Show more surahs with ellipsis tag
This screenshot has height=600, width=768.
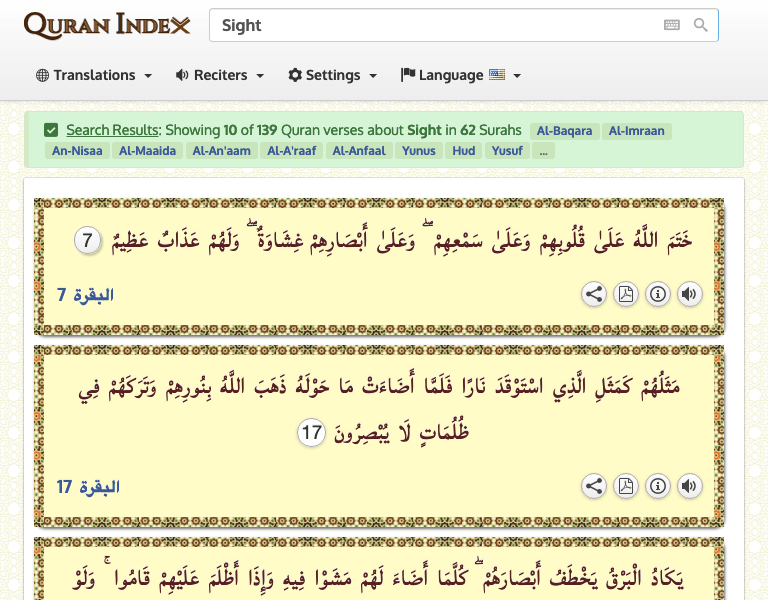543,151
